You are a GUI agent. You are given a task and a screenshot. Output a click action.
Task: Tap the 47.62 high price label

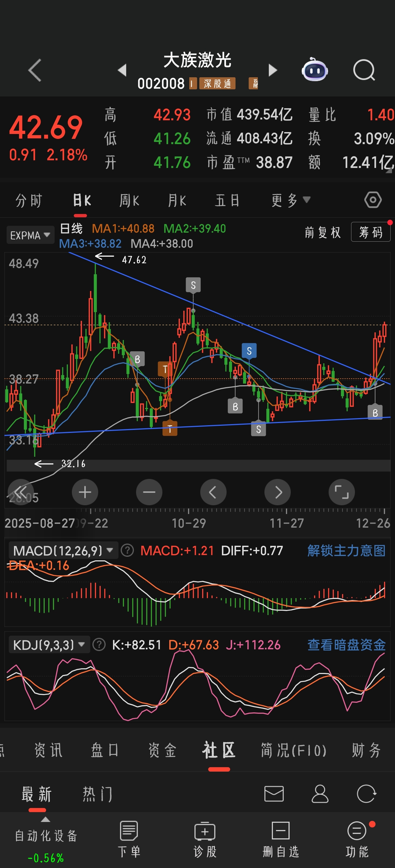tap(134, 260)
